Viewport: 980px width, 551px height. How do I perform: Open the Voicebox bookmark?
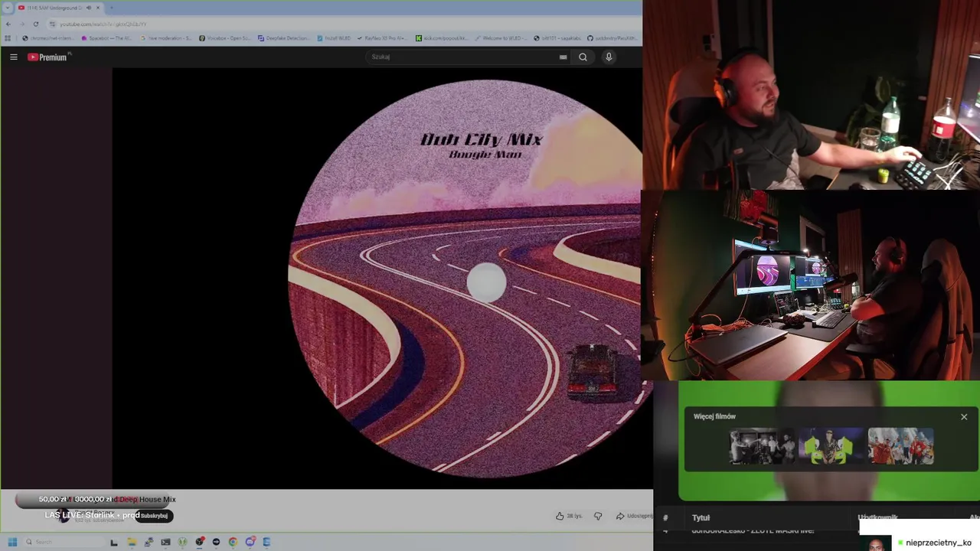(224, 37)
